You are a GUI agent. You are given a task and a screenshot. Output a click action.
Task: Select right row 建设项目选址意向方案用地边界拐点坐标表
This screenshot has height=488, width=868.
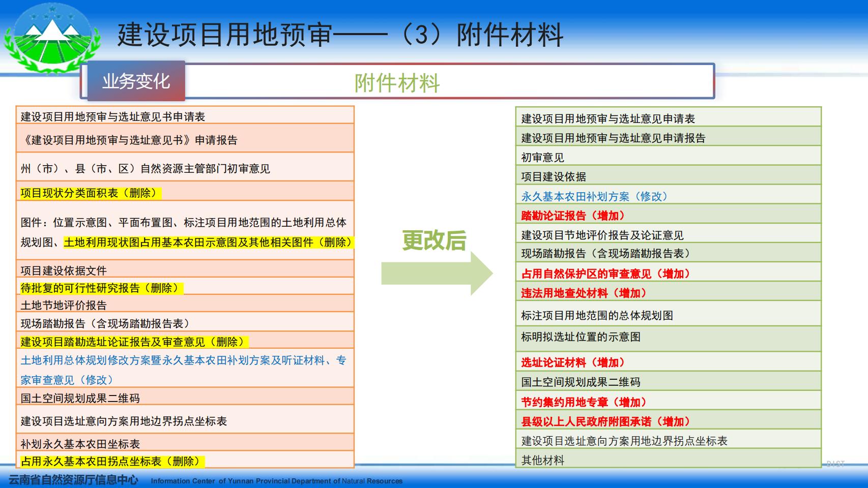point(669,439)
